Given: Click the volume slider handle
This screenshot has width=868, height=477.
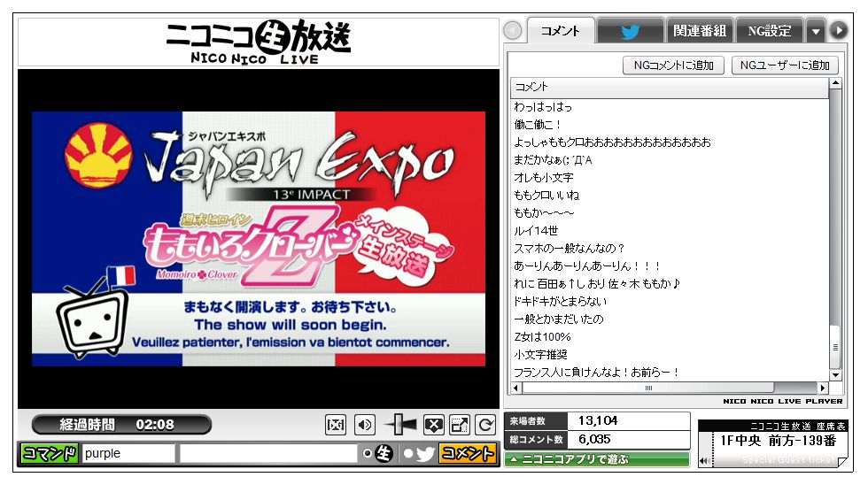Looking at the screenshot, I should click(x=399, y=425).
